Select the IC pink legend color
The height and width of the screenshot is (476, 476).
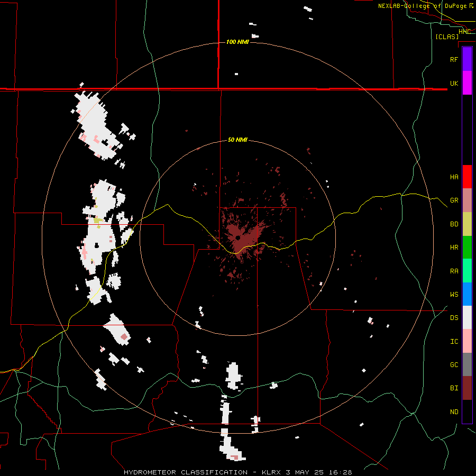467,341
